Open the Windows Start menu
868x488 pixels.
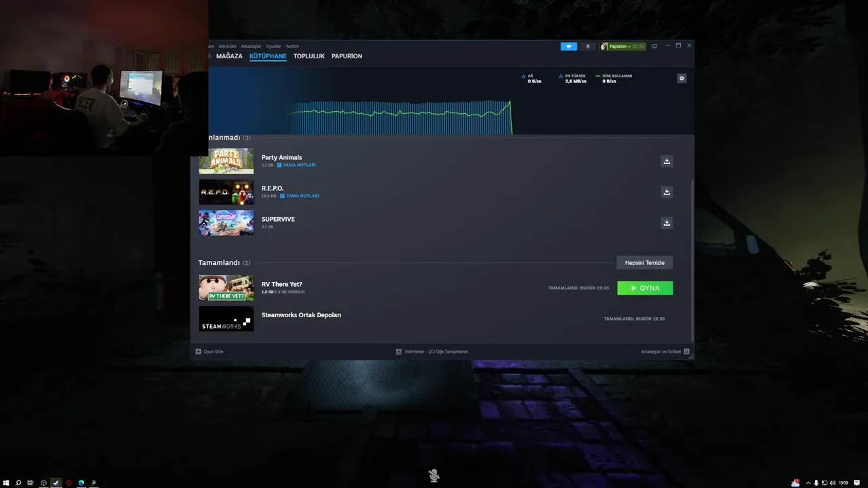pos(6,483)
